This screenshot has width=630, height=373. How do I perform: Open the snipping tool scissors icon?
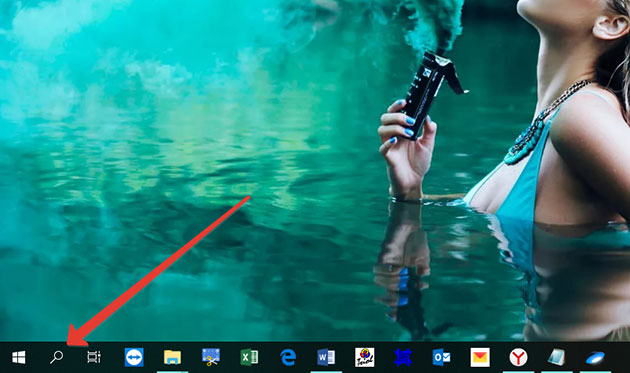click(x=211, y=357)
